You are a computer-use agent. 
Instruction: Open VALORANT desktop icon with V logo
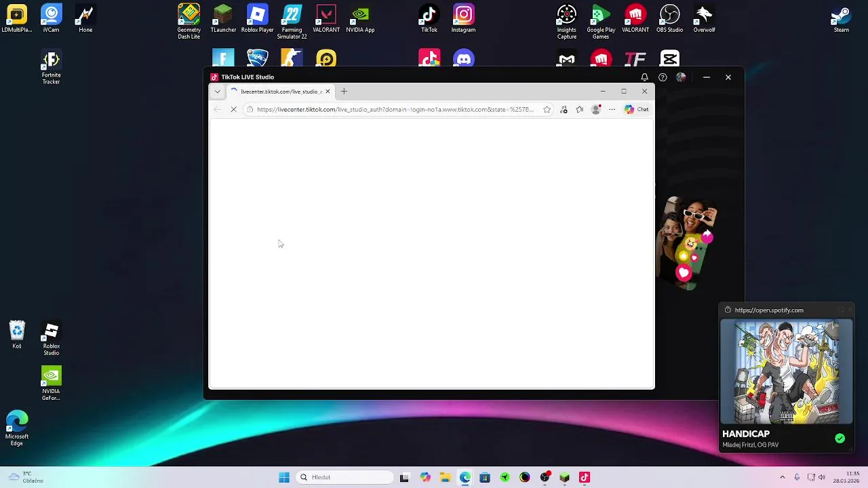pyautogui.click(x=326, y=19)
